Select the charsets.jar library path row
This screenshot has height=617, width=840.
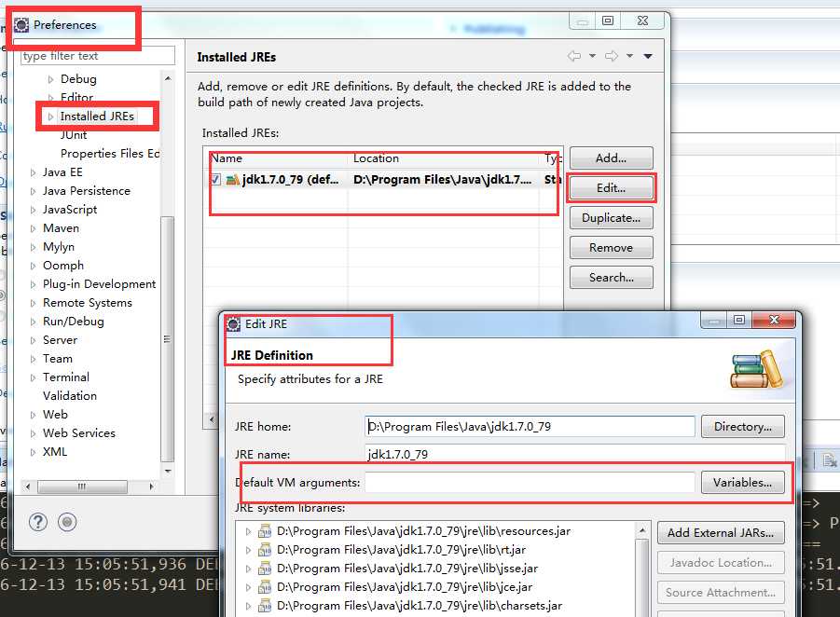point(420,606)
